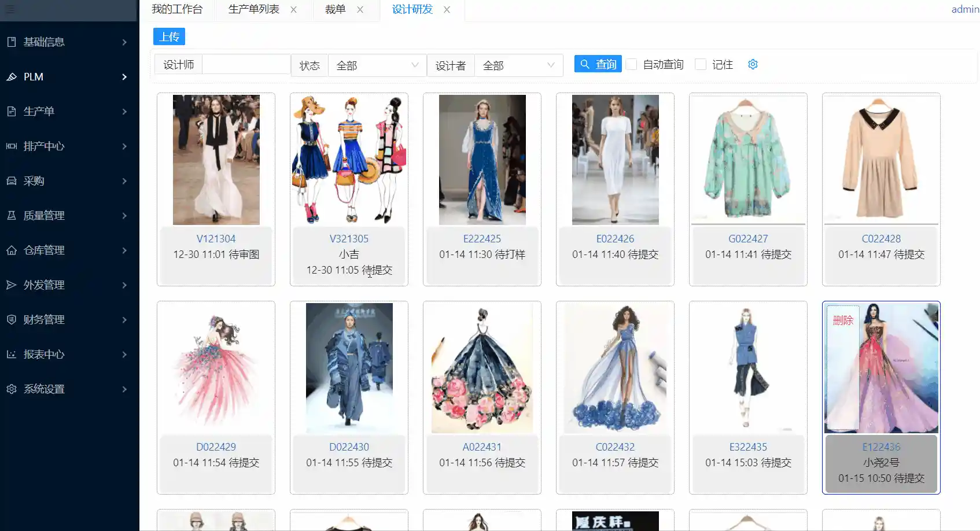
Task: Click the 排产中心 sidebar icon
Action: [x=11, y=146]
